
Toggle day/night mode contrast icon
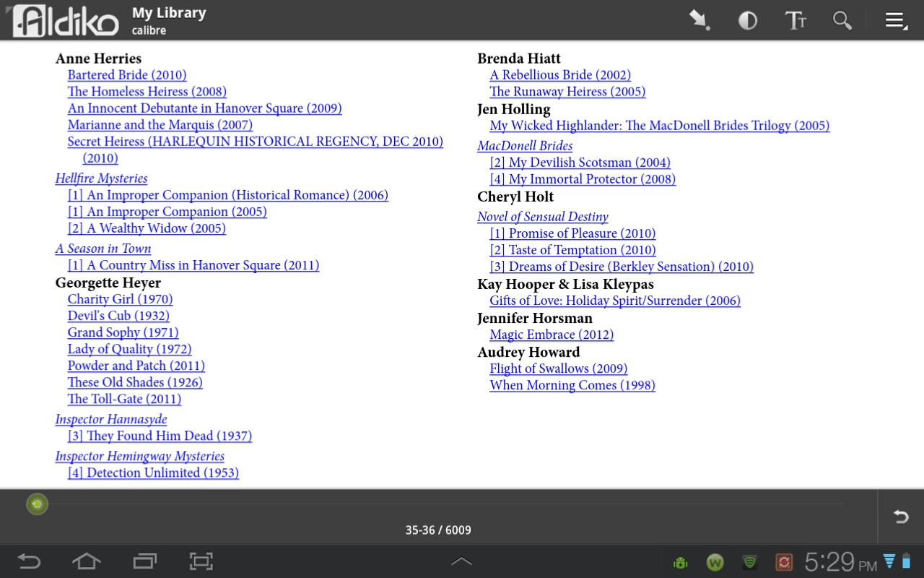click(747, 20)
